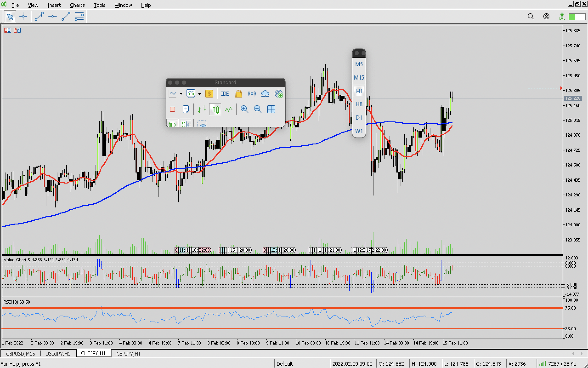Expand the new chart dropdown arrow

tap(181, 94)
